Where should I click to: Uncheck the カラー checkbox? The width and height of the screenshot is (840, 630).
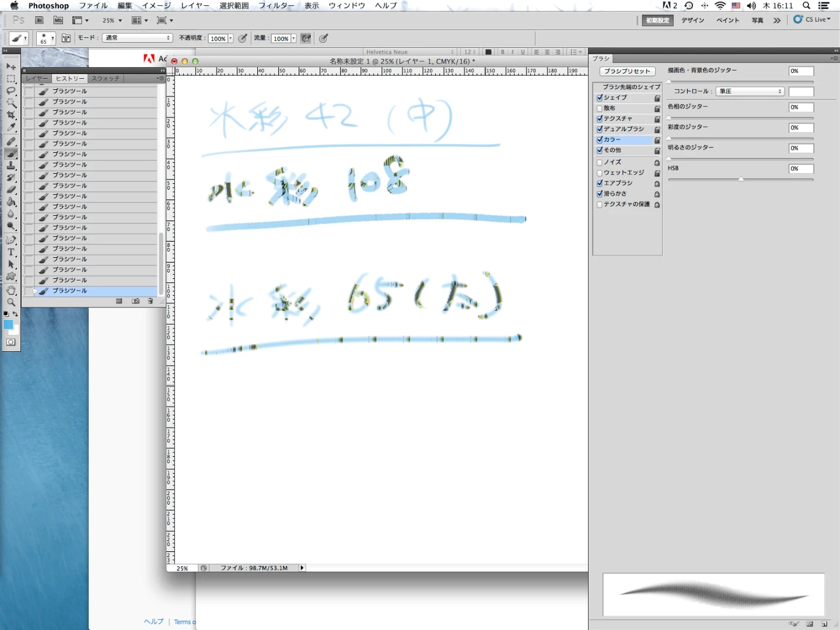click(x=600, y=140)
